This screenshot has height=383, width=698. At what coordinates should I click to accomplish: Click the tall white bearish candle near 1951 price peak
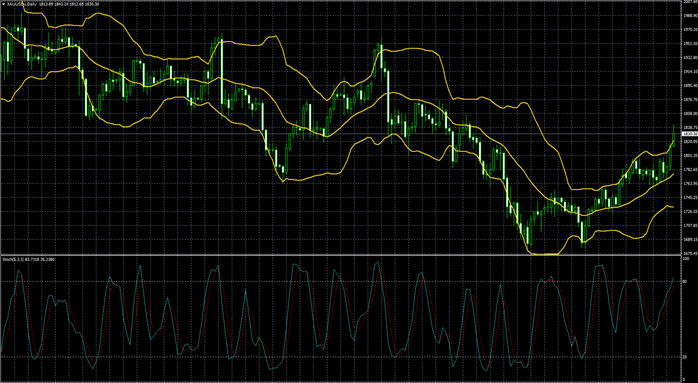pyautogui.click(x=222, y=72)
